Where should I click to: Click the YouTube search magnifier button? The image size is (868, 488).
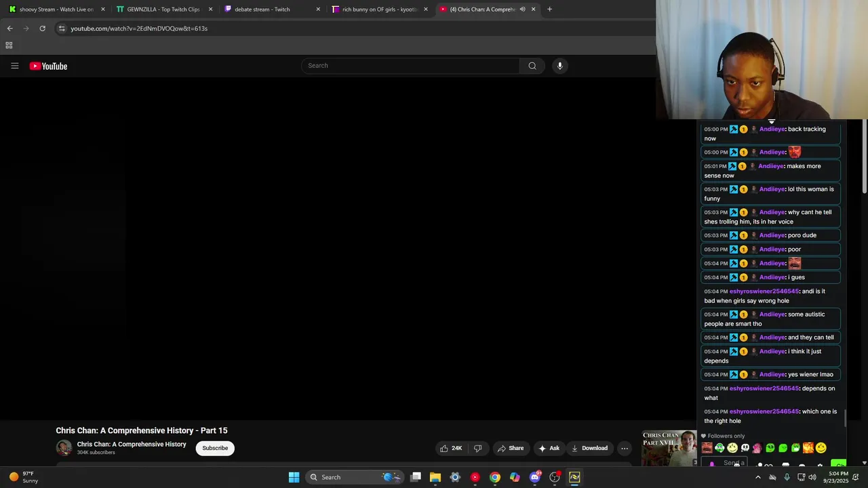click(532, 66)
